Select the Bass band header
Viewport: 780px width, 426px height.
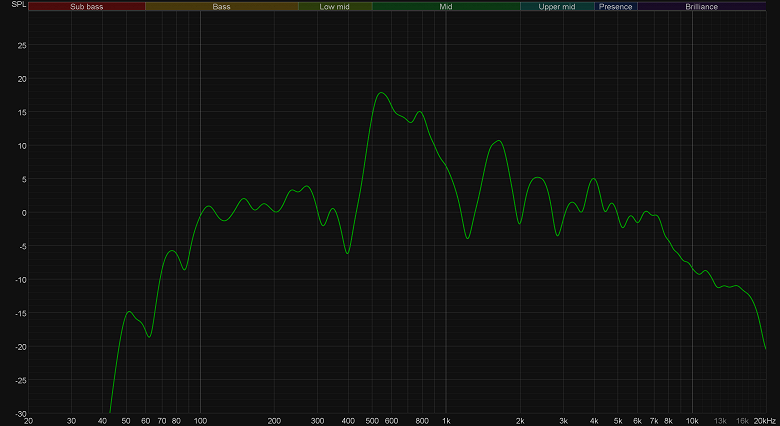pos(221,6)
